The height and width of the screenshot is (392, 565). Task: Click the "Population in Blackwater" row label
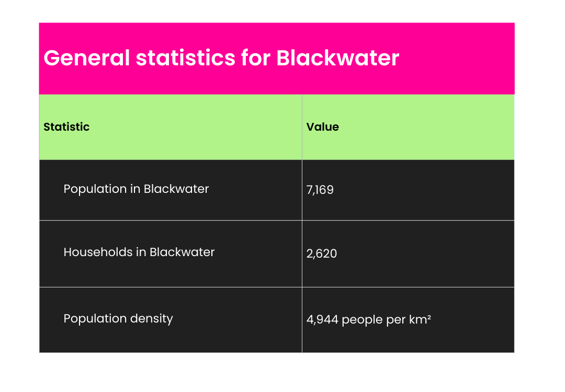coord(136,189)
